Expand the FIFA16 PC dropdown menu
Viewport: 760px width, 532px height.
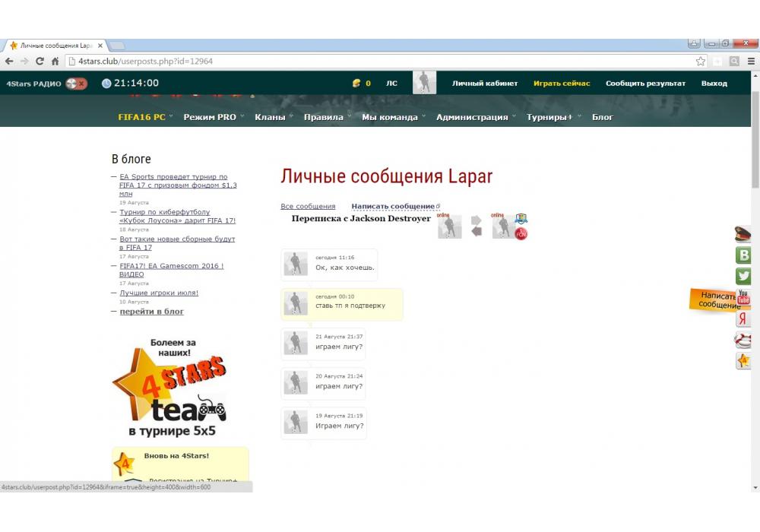(x=145, y=117)
